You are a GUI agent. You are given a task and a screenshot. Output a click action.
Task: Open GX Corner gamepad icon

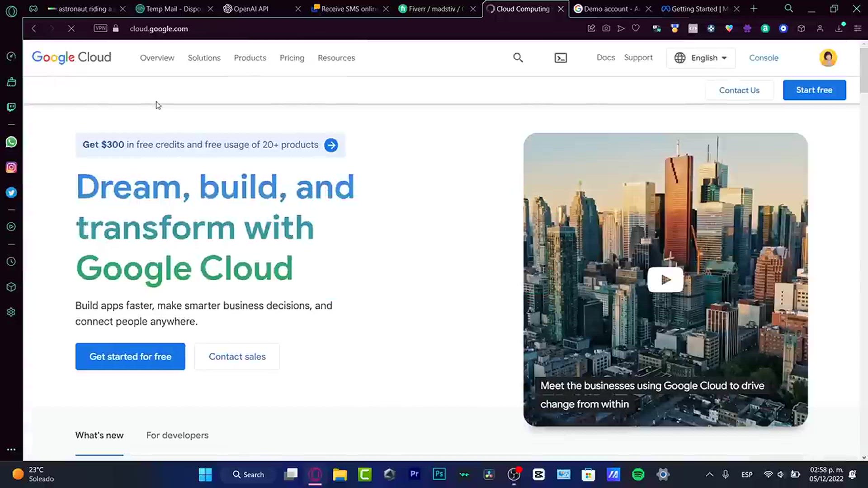[33, 9]
